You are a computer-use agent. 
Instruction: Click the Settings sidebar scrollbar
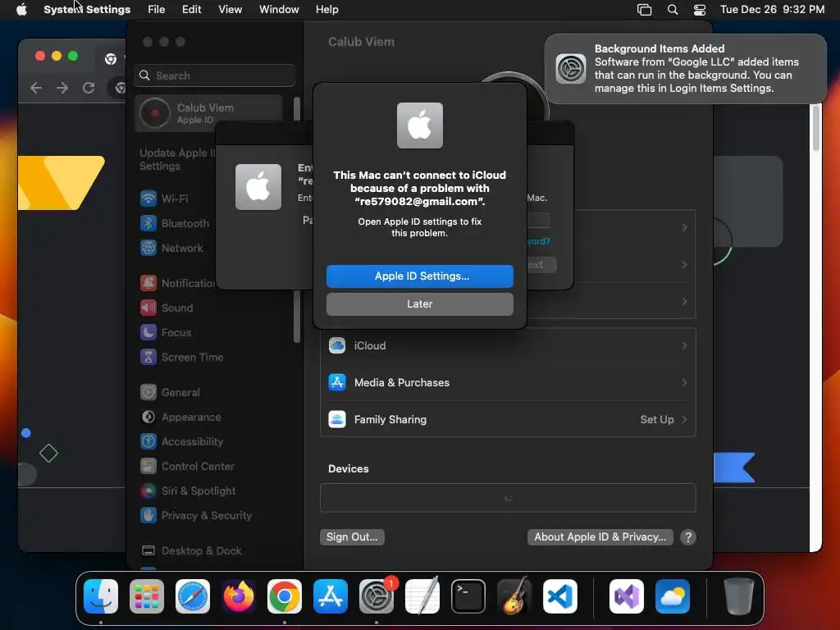(297, 220)
